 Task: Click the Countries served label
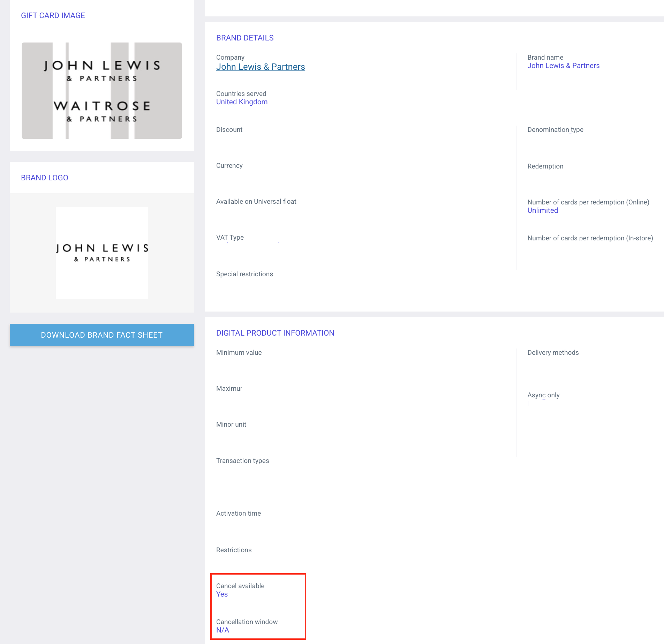[x=241, y=93]
